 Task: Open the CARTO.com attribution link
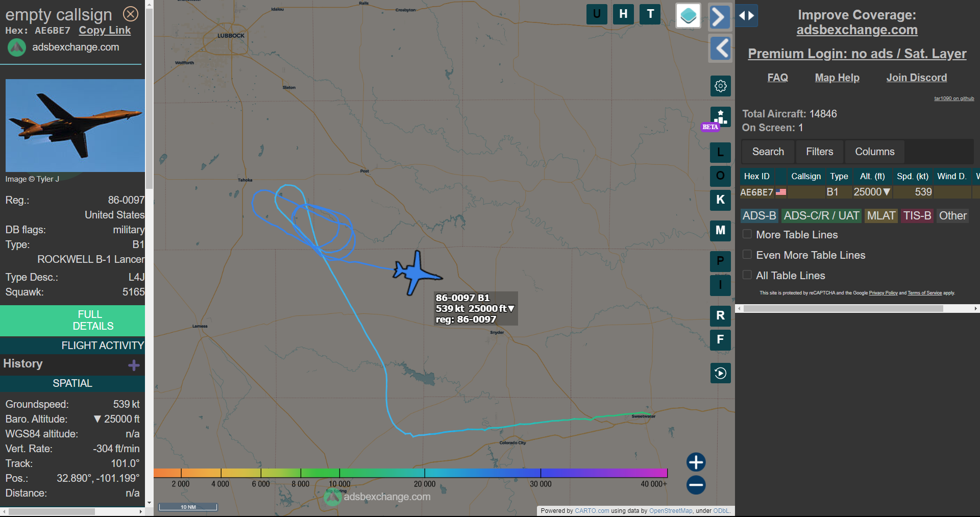click(x=592, y=510)
